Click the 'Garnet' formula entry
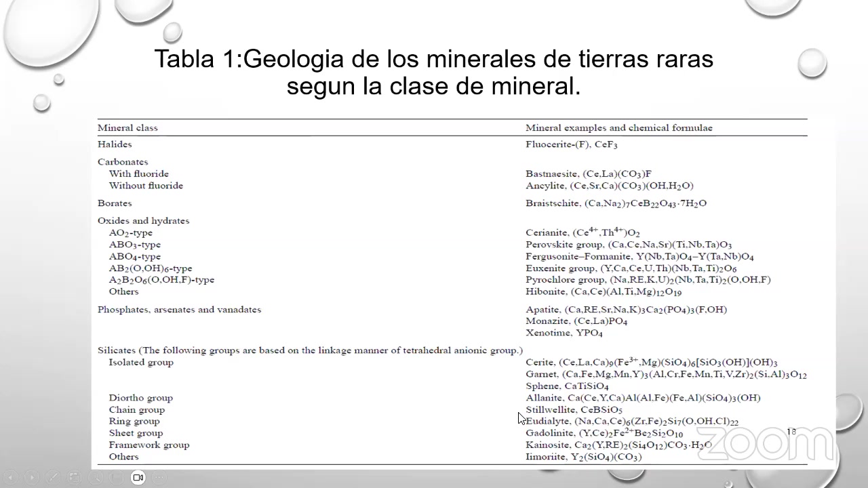The image size is (868, 488). (666, 374)
